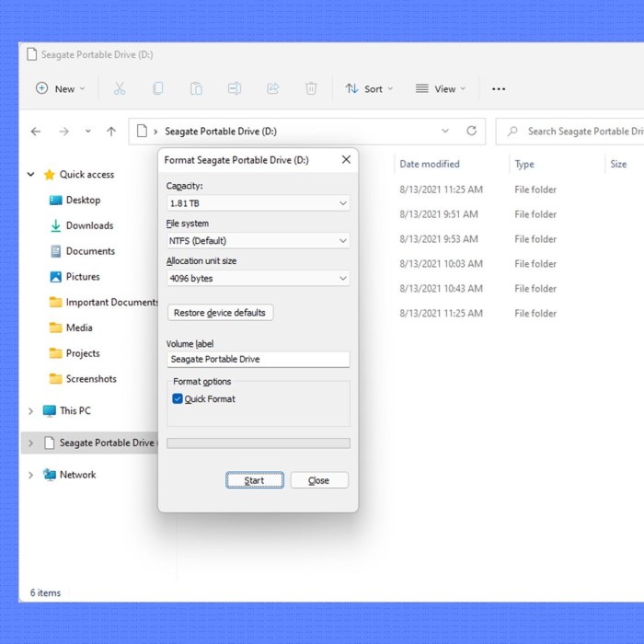Click Restore device defaults button
This screenshot has height=644, width=644.
click(220, 313)
